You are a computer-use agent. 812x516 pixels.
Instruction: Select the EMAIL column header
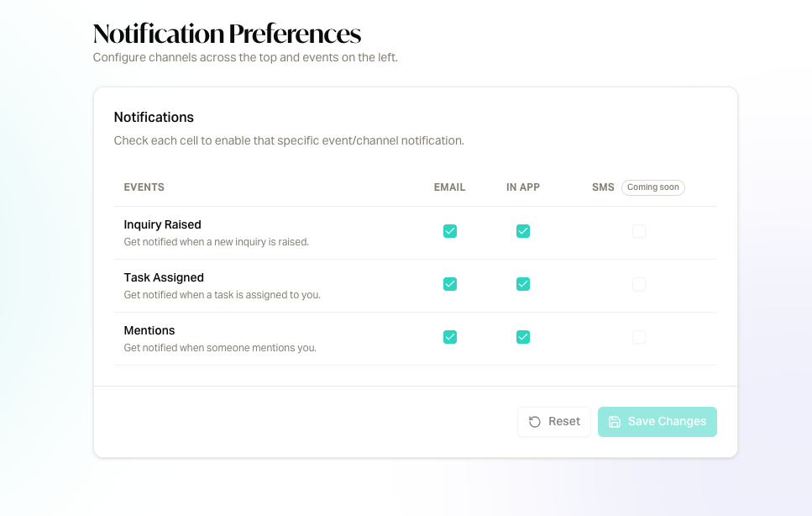pyautogui.click(x=450, y=187)
